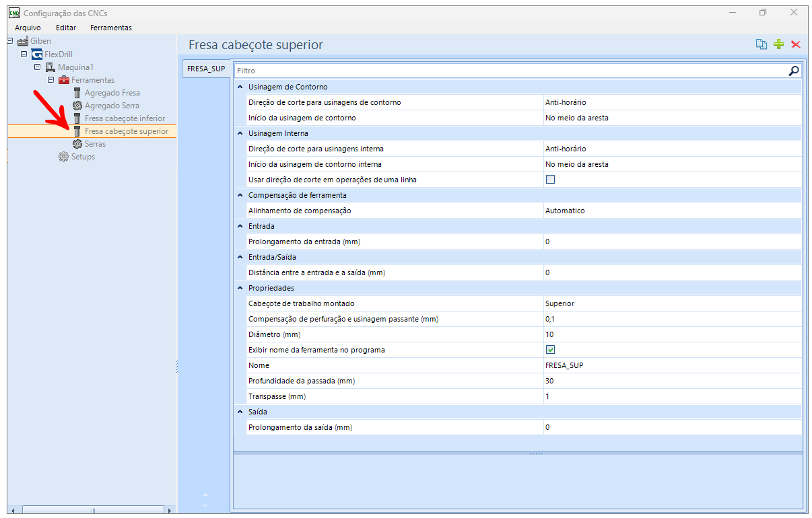This screenshot has height=518, width=812.
Task: Select the FRESA_SUP tab
Action: pyautogui.click(x=205, y=69)
